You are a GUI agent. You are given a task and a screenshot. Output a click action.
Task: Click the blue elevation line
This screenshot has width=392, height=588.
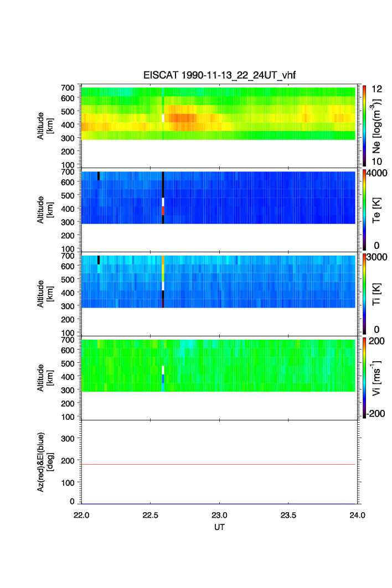point(218,503)
